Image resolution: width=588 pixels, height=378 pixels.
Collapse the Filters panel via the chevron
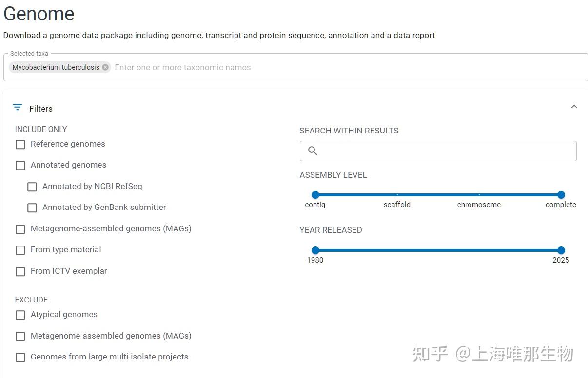pos(574,106)
